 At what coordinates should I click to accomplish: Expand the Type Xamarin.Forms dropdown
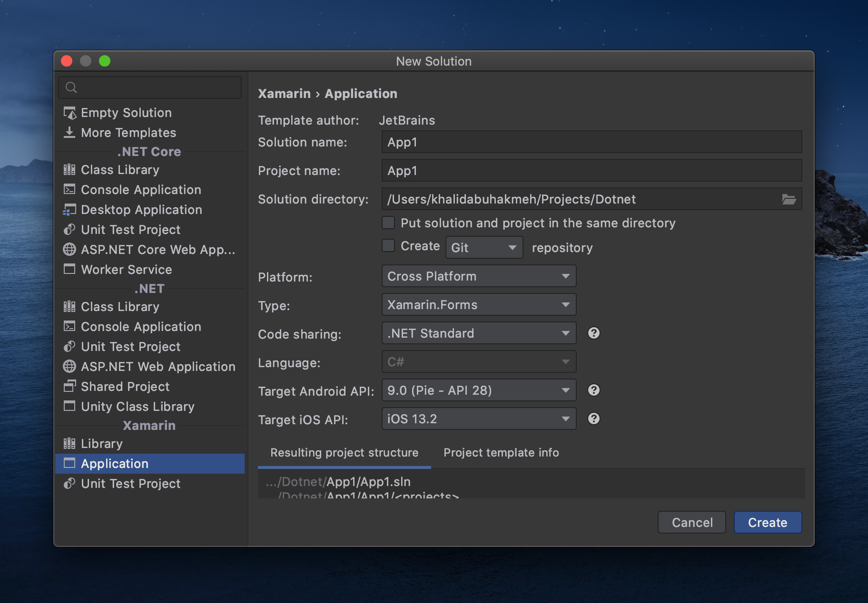pos(479,304)
